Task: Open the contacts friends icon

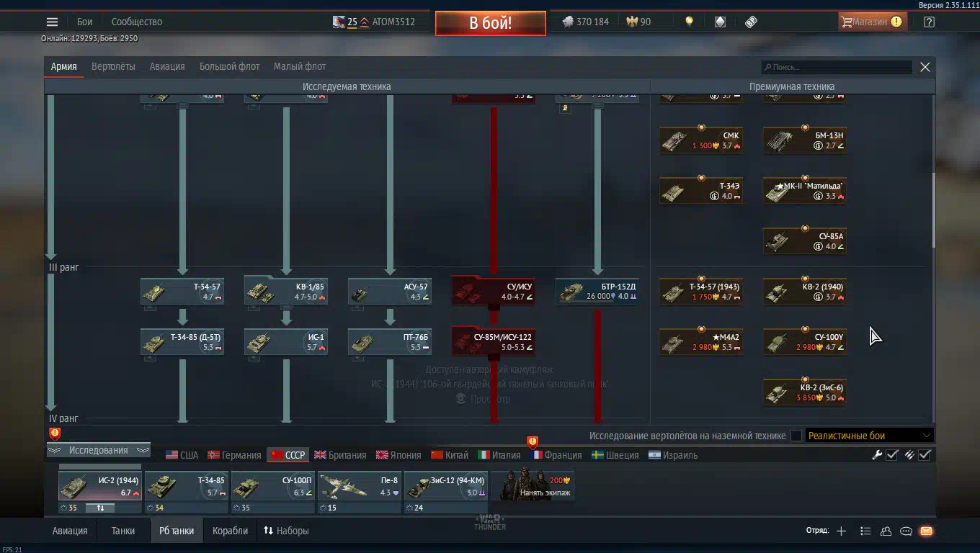Action: tap(886, 531)
